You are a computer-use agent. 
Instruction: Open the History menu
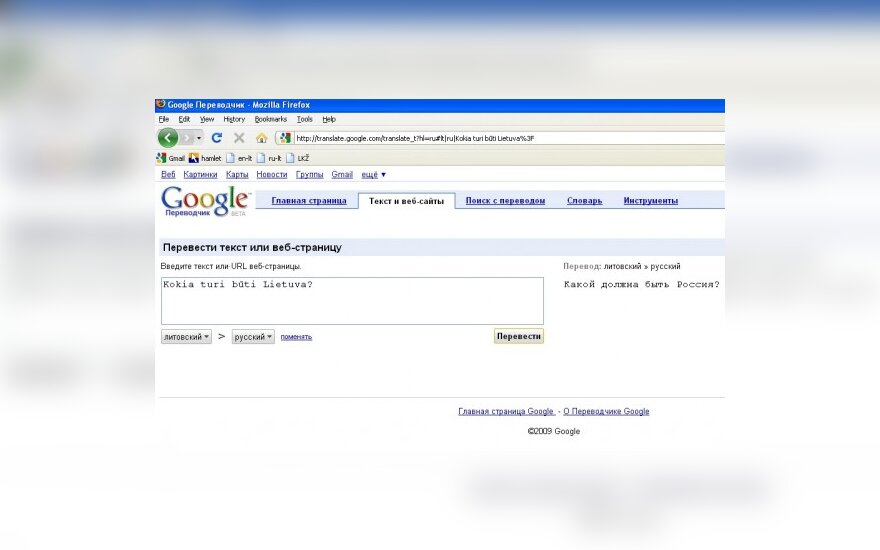pyautogui.click(x=234, y=119)
